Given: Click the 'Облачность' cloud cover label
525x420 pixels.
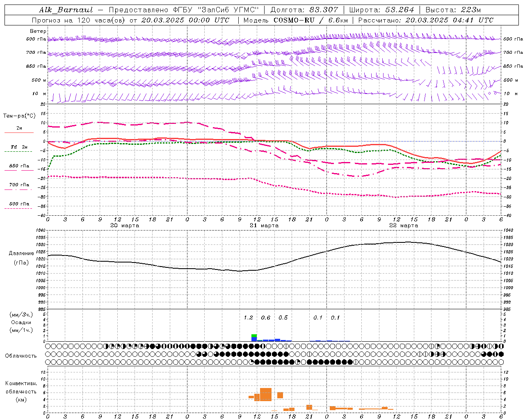Looking at the screenshot, I should point(21,356).
